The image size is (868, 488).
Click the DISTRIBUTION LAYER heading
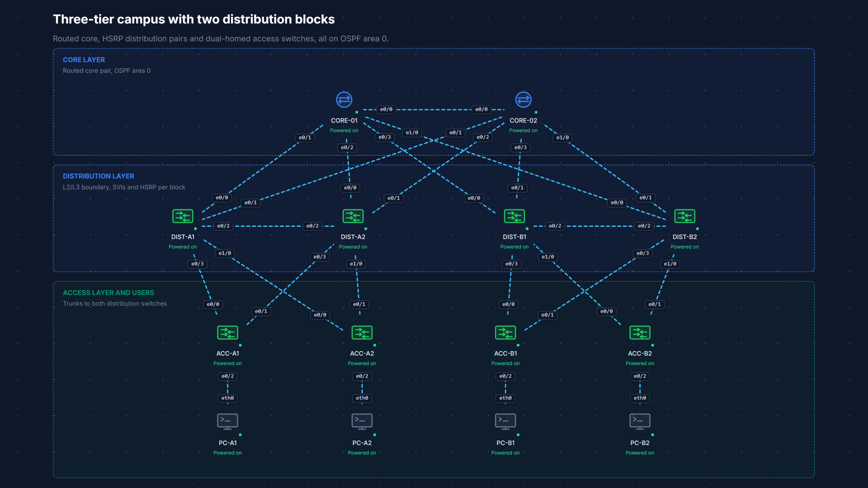tap(99, 176)
